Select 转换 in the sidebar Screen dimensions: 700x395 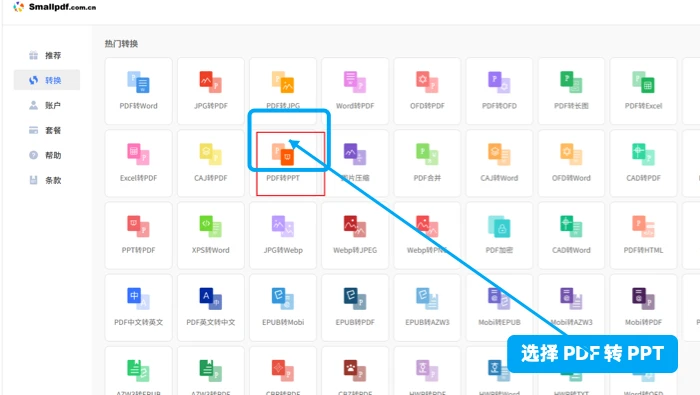coord(47,80)
